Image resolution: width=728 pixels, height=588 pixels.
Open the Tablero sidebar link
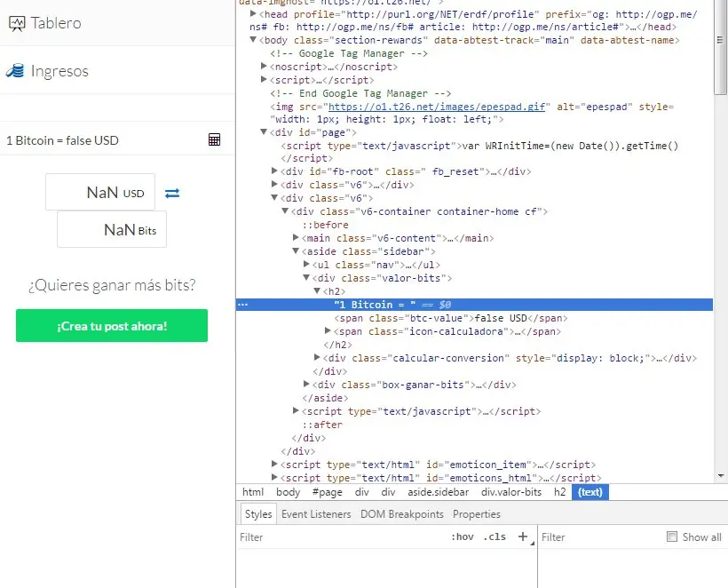56,23
